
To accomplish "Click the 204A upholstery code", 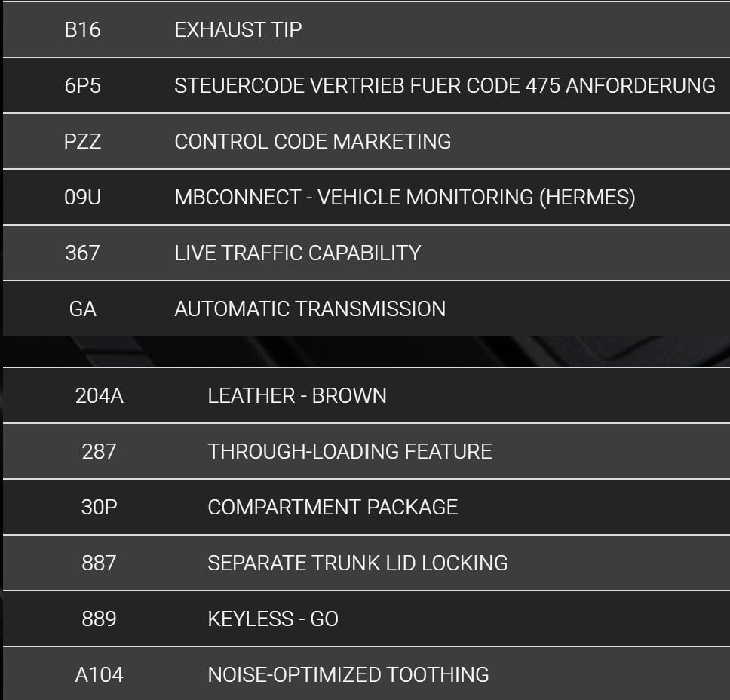I will [99, 395].
